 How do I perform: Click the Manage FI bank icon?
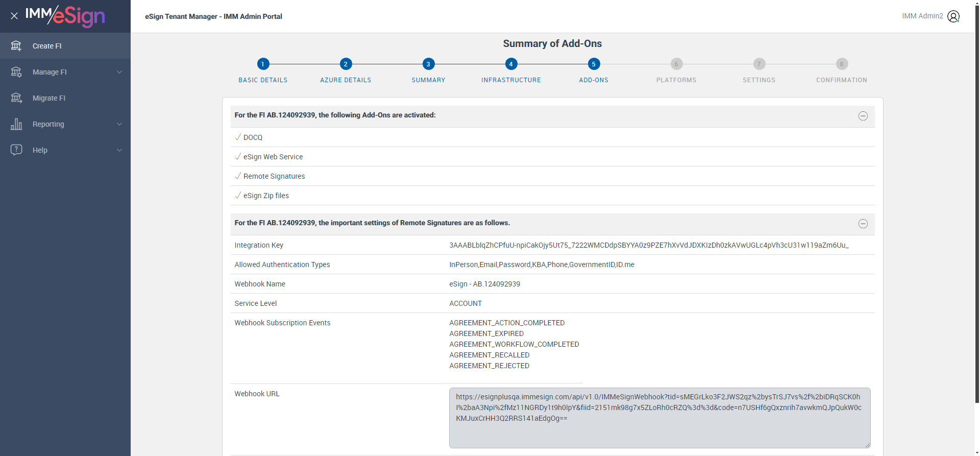16,72
